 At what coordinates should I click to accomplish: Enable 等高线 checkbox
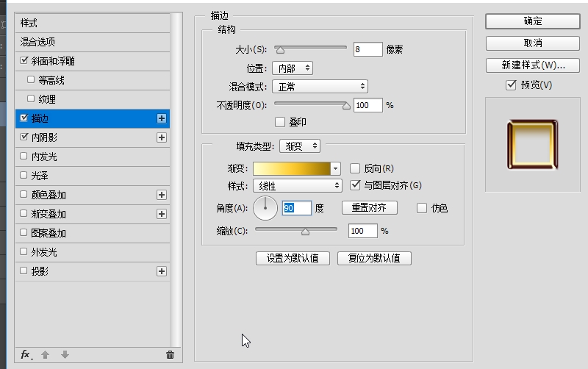(x=31, y=79)
